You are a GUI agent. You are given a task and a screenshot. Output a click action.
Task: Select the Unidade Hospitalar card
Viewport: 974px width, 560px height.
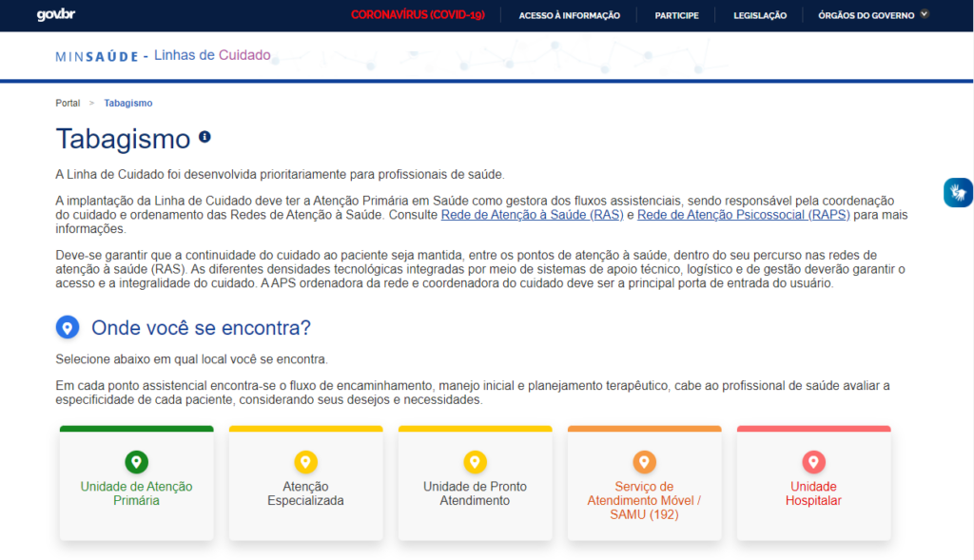coord(814,483)
